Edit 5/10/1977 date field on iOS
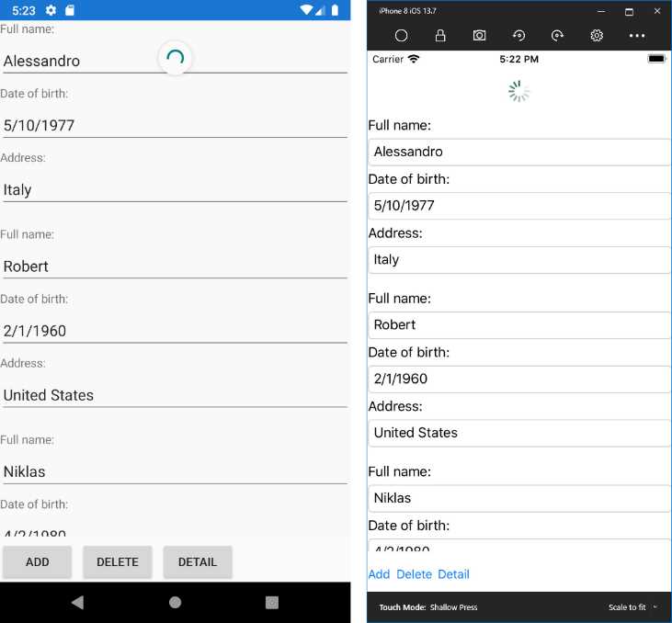The image size is (672, 623). point(519,206)
